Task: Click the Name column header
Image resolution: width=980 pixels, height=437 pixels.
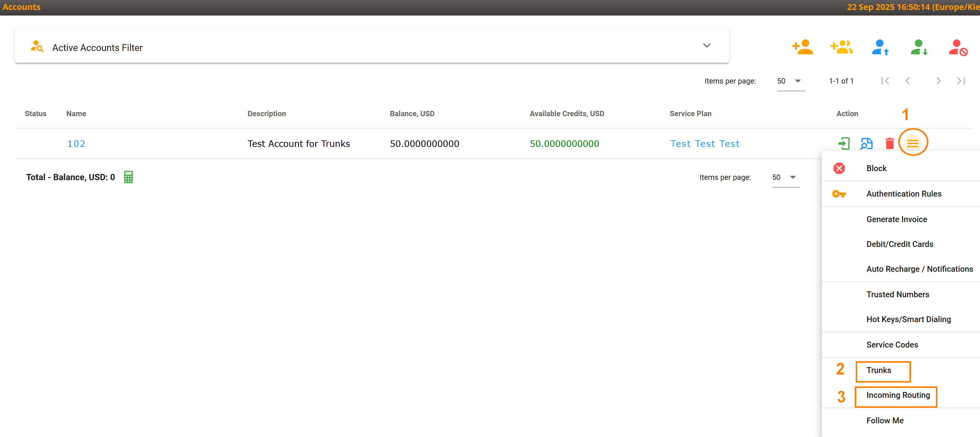Action: point(76,114)
